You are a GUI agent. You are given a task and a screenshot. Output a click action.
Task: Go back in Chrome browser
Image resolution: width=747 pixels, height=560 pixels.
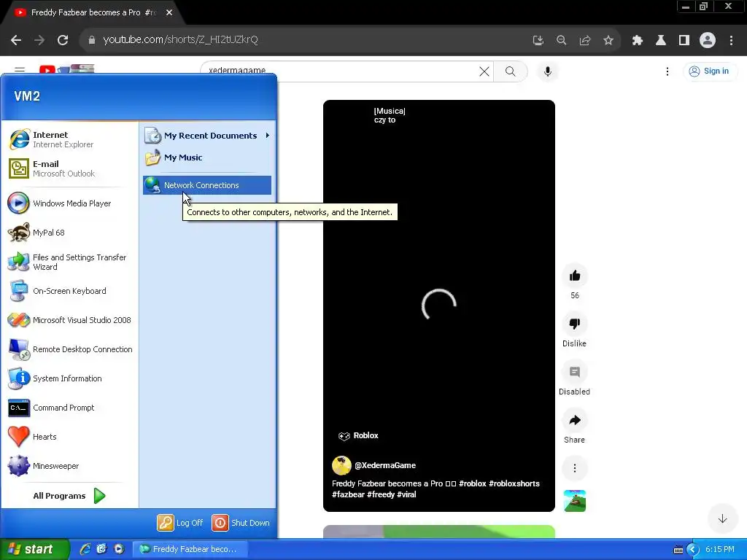point(16,40)
